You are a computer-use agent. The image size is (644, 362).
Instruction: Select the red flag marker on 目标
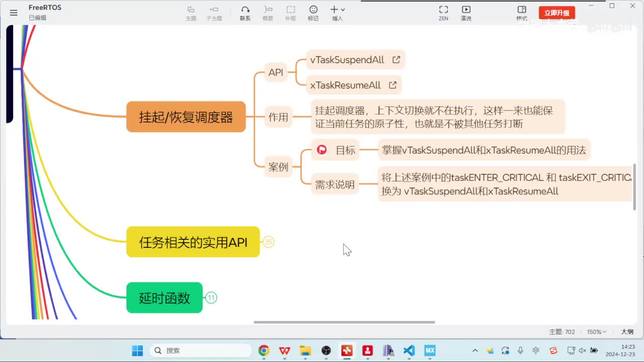(322, 150)
